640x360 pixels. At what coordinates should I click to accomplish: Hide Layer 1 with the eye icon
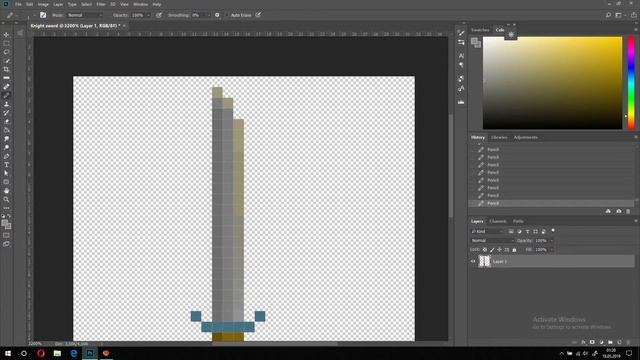(x=473, y=261)
